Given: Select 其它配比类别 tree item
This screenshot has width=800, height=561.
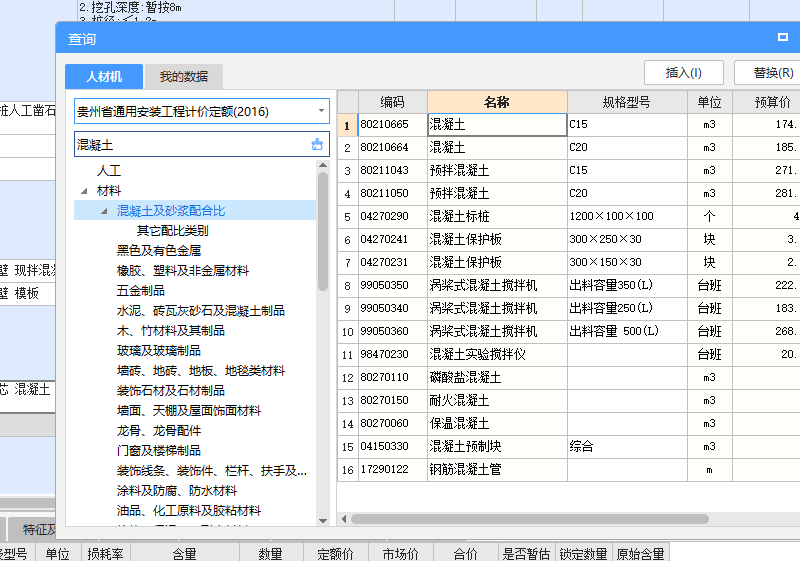Looking at the screenshot, I should [172, 231].
